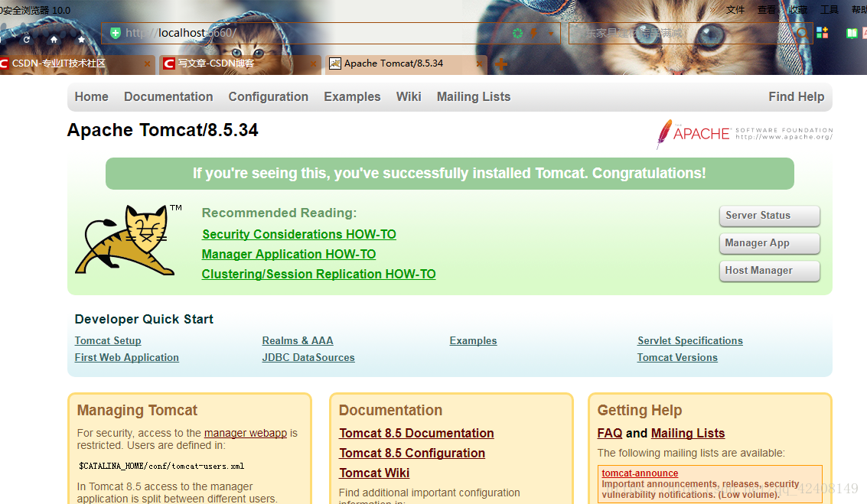
Task: Bookmark the page with the star icon
Action: tap(81, 39)
